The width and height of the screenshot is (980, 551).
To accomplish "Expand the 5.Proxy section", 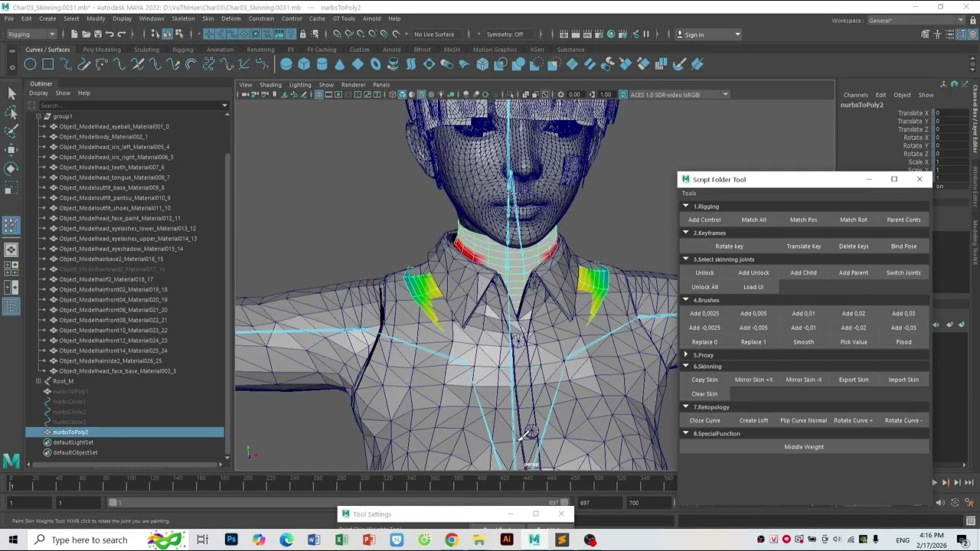I will pyautogui.click(x=686, y=355).
